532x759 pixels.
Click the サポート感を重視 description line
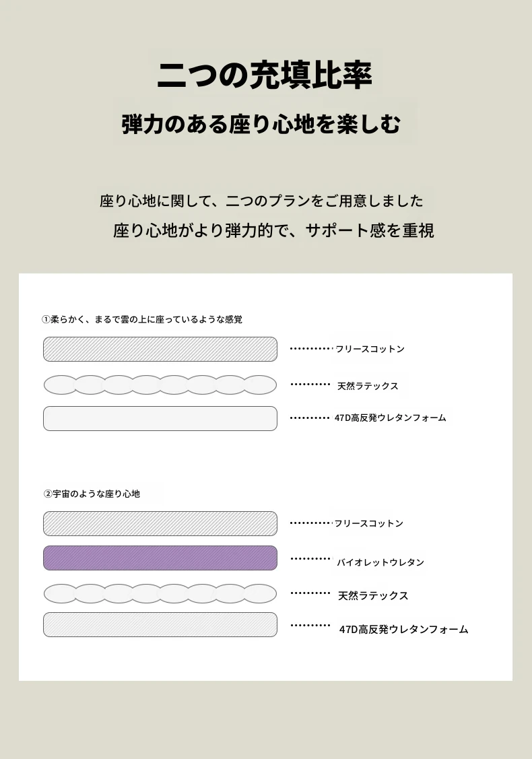point(273,230)
